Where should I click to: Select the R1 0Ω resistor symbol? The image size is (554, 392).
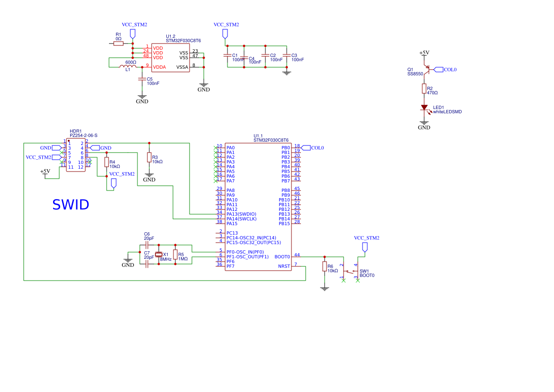point(118,43)
